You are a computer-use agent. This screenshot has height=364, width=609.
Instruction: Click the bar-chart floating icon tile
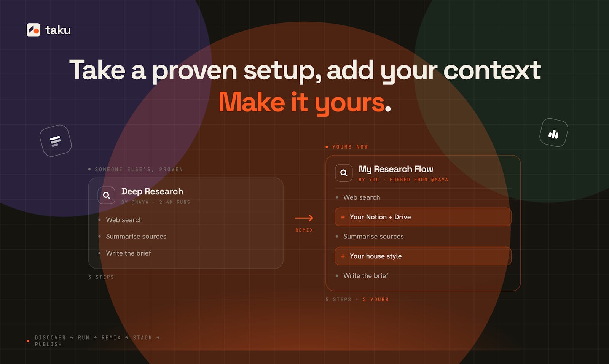[554, 133]
